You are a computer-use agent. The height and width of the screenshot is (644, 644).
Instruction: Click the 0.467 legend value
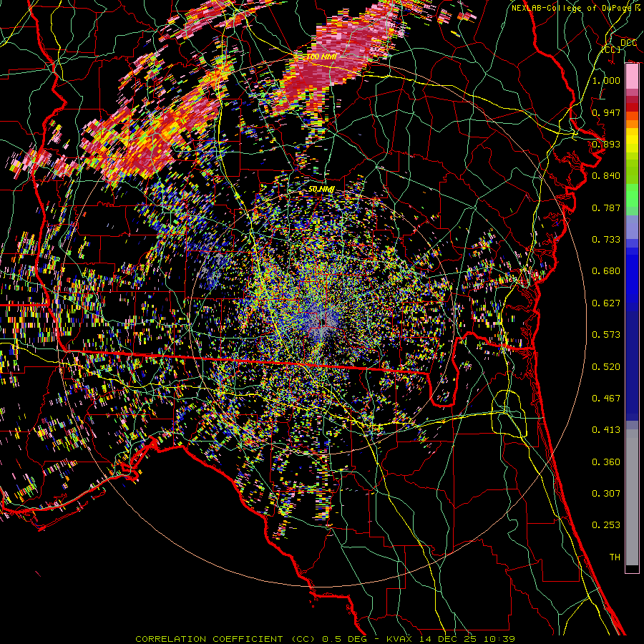(606, 399)
